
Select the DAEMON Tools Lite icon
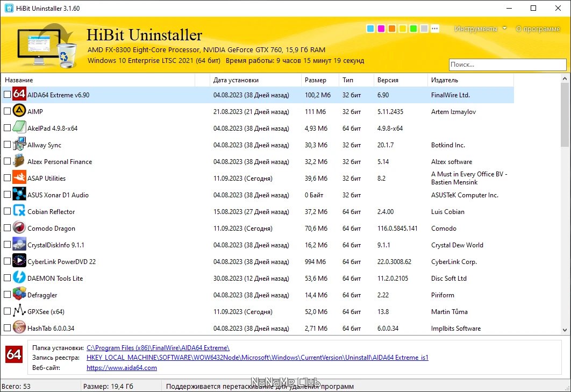(19, 278)
